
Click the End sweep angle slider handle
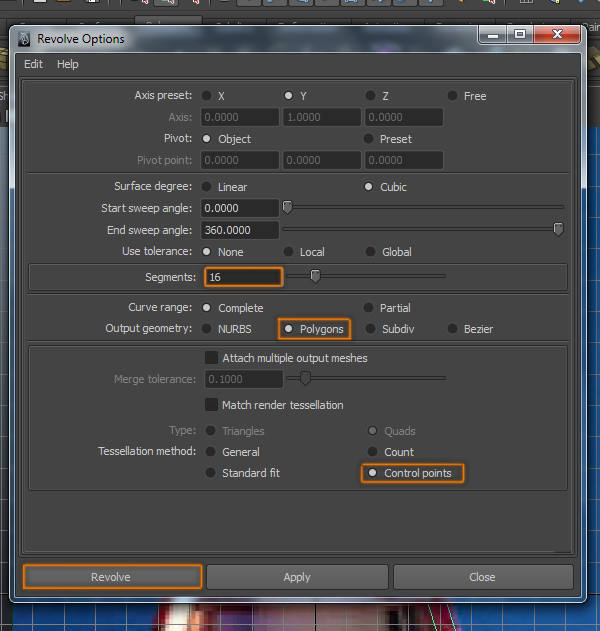(x=558, y=229)
